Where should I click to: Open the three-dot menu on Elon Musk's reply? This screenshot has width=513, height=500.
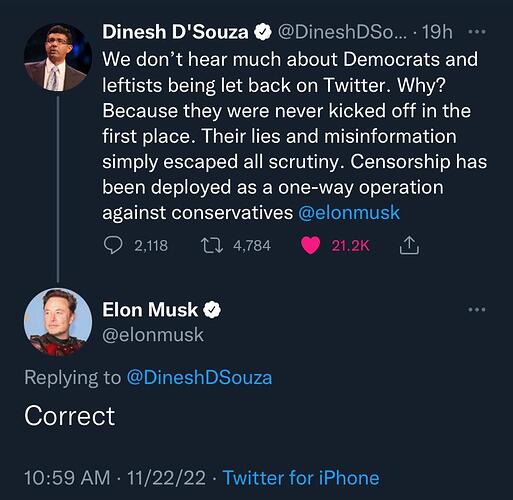coord(477,309)
